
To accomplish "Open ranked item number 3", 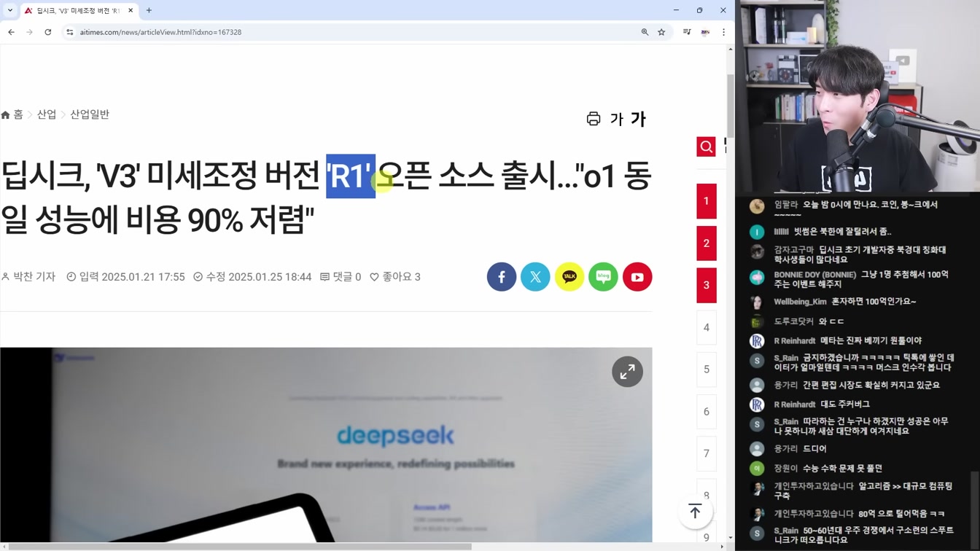I will coord(706,285).
